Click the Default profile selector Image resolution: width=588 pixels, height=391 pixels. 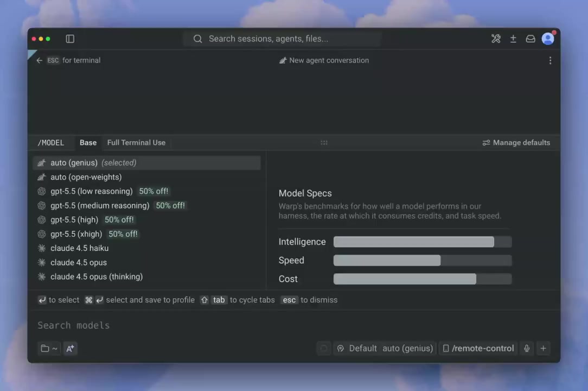click(357, 348)
